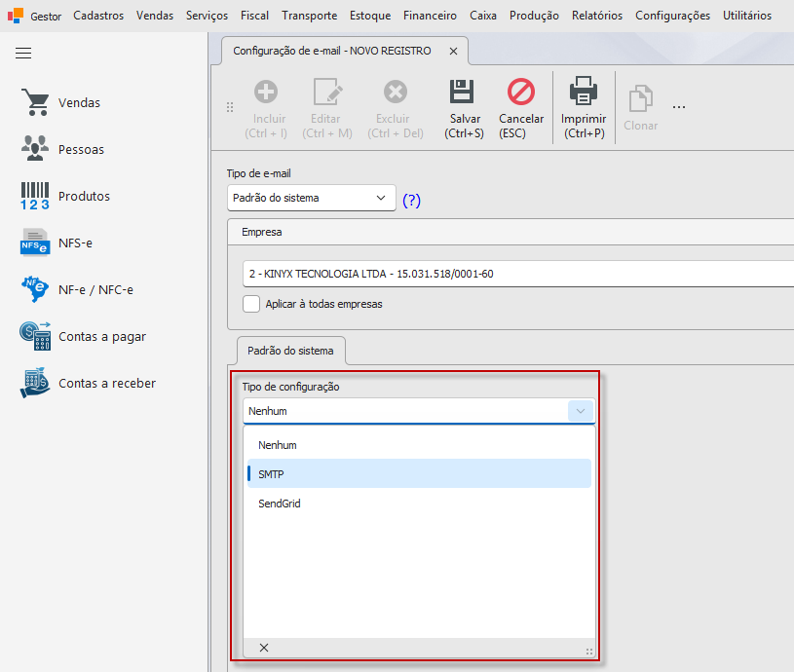Click the dropdown list resize grip

pos(588,652)
